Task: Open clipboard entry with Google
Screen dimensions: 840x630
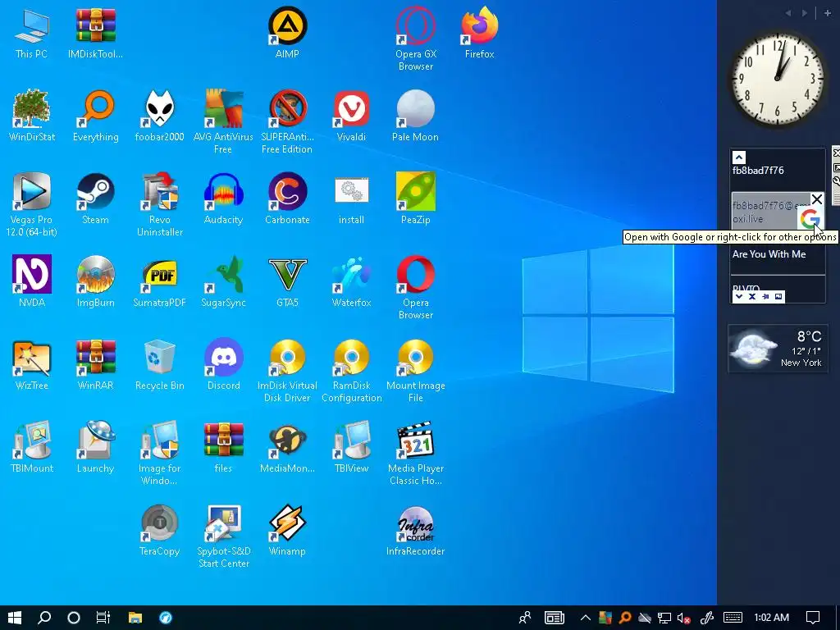Action: tap(810, 218)
